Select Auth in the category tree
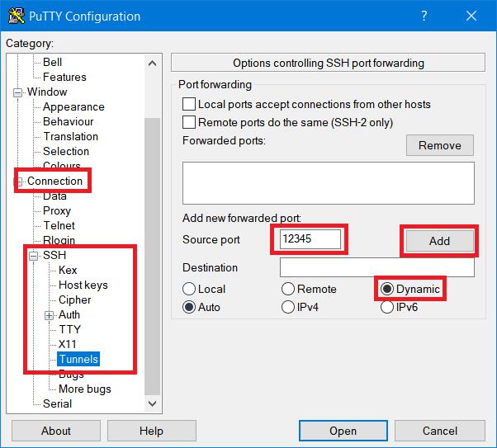The image size is (497, 448). 69,314
